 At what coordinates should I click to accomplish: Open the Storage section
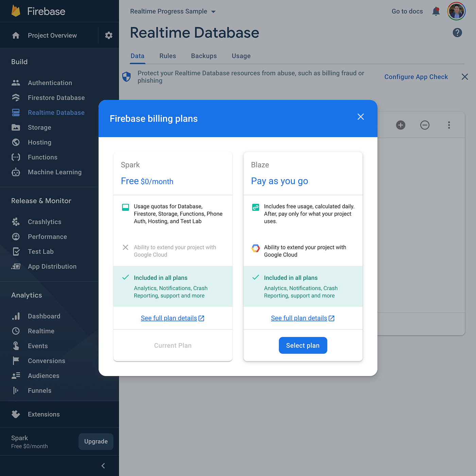(40, 128)
